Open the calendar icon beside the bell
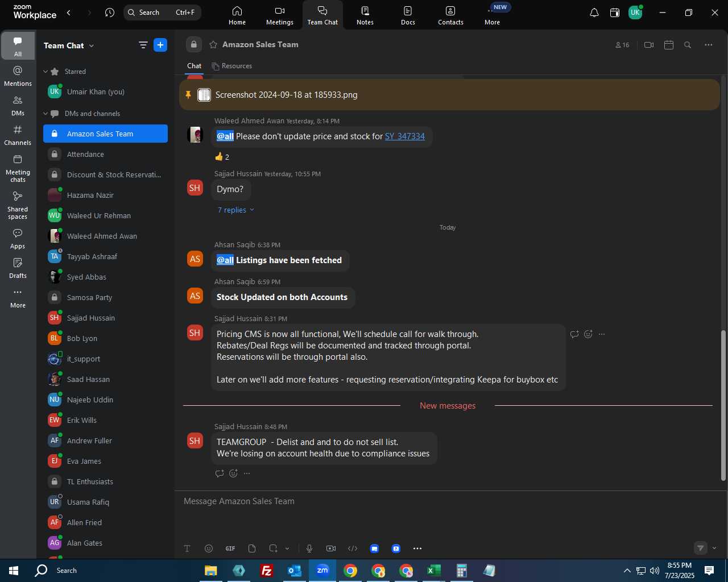 (615, 13)
